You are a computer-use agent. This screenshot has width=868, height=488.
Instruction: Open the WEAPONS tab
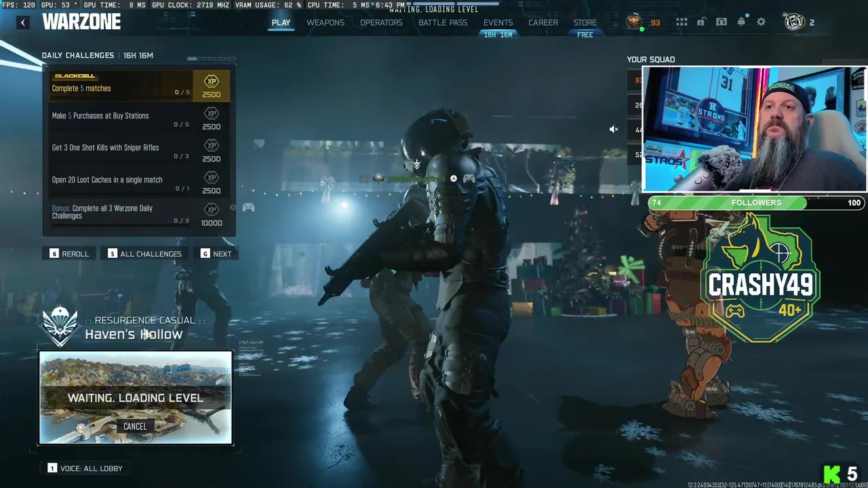[x=325, y=22]
